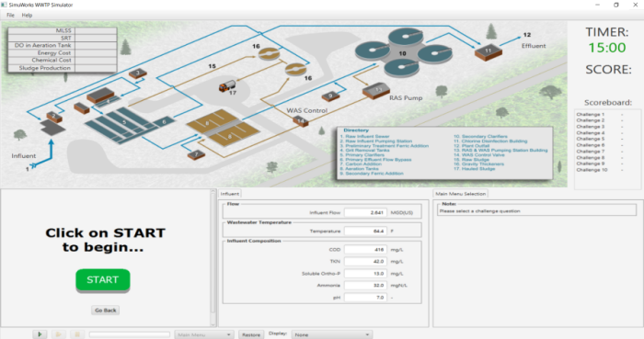The width and height of the screenshot is (644, 339).
Task: Click the Influent Flow input field
Action: tap(365, 212)
